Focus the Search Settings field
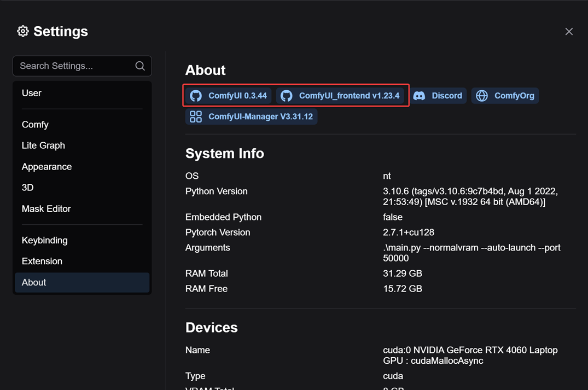The image size is (588, 390). coord(82,66)
